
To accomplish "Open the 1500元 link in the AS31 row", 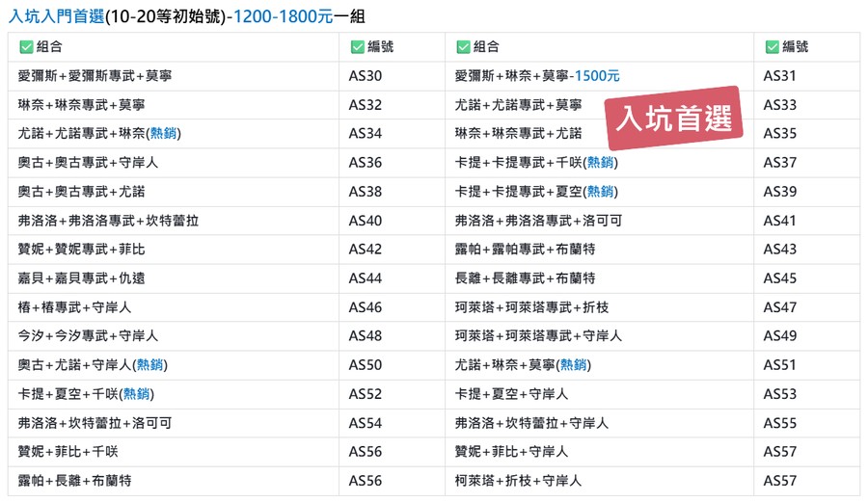I will (x=595, y=76).
